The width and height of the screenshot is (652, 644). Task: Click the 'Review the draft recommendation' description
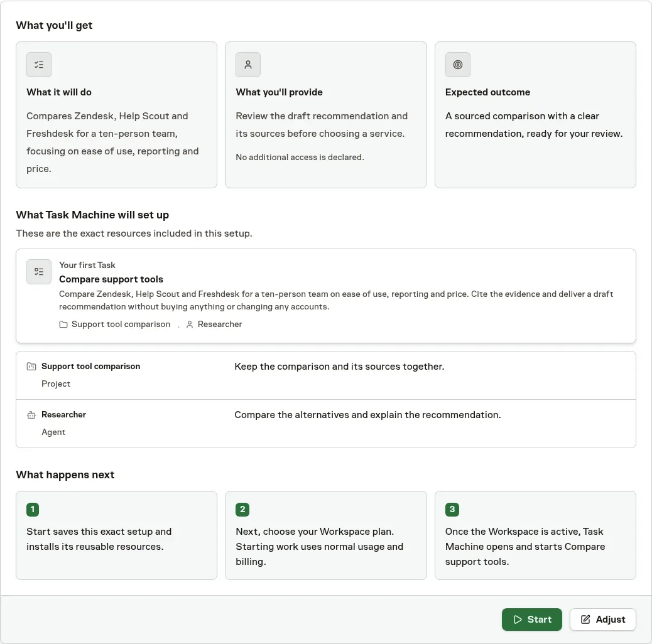pyautogui.click(x=322, y=125)
